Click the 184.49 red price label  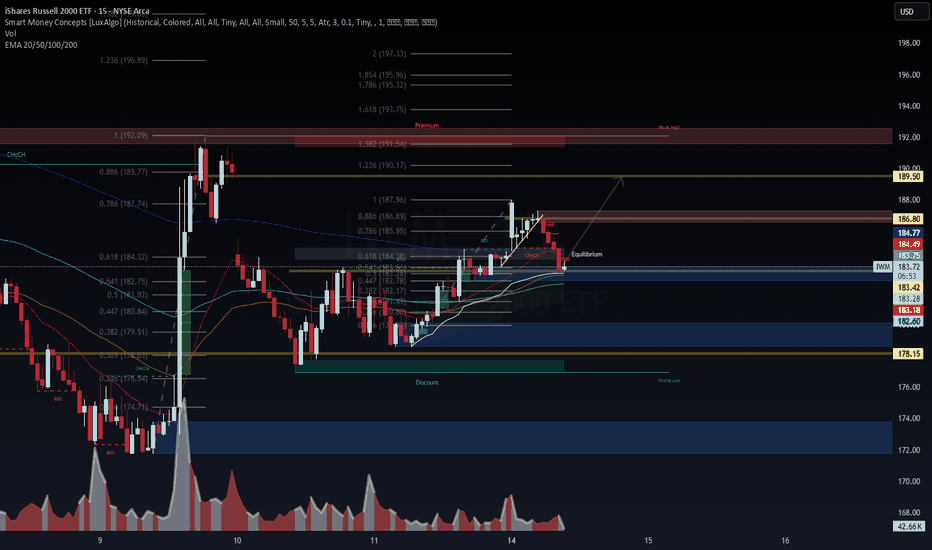[909, 244]
